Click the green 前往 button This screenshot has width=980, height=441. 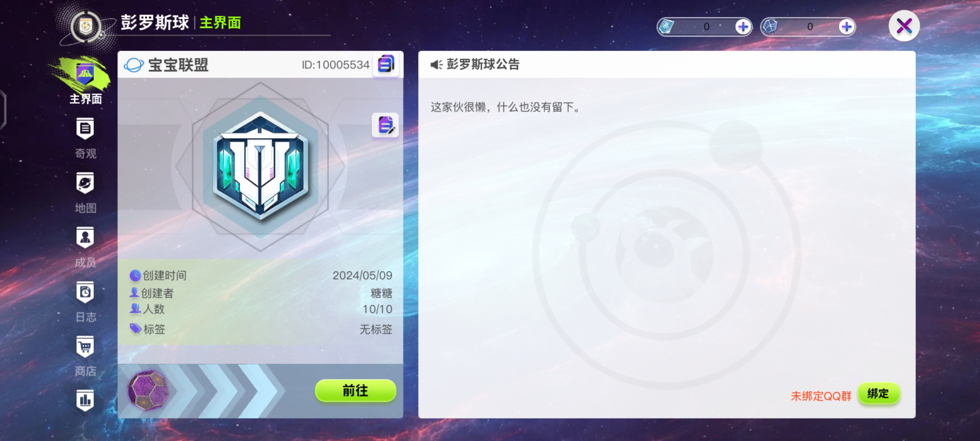coord(355,390)
